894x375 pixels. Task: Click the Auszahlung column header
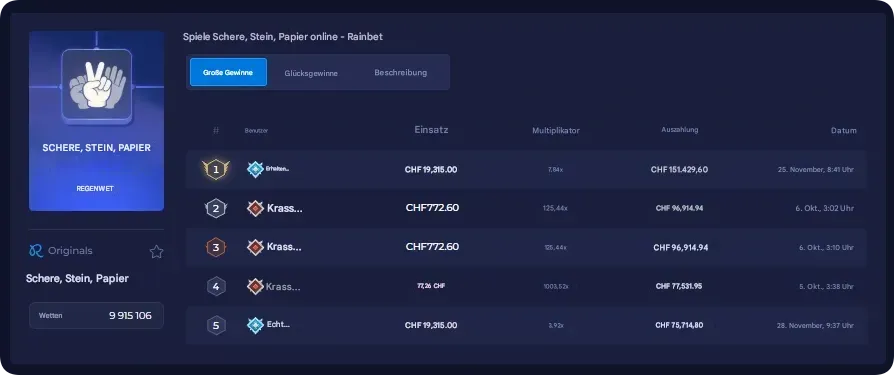[680, 130]
